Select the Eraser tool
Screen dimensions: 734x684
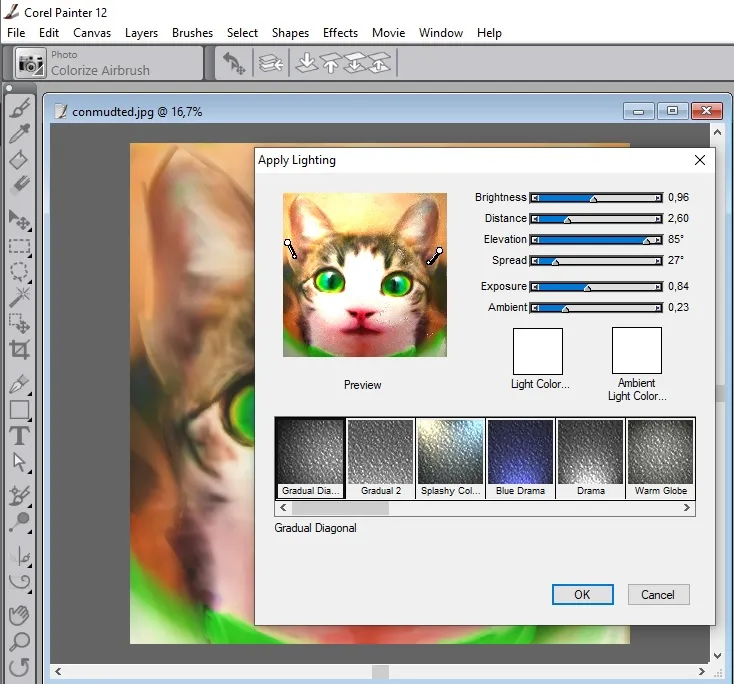(19, 185)
